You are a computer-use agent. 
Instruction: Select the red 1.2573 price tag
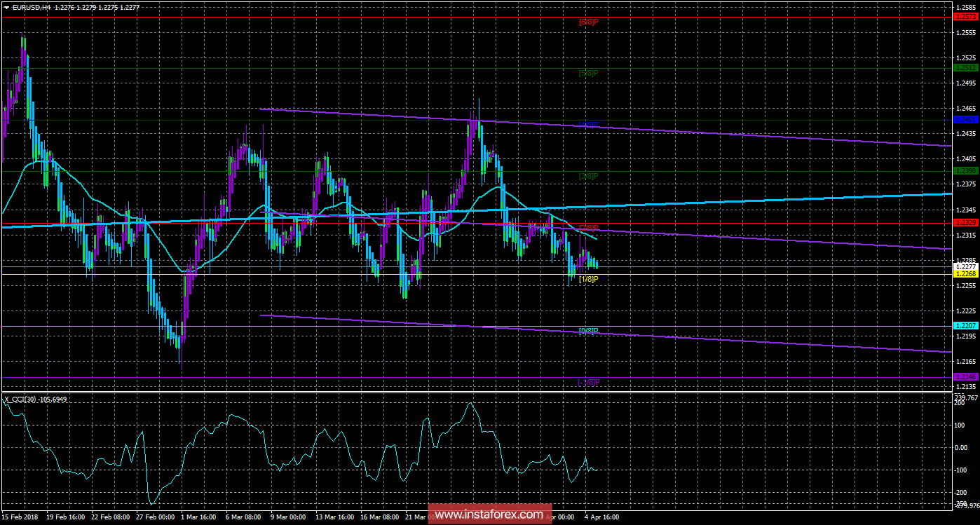965,16
